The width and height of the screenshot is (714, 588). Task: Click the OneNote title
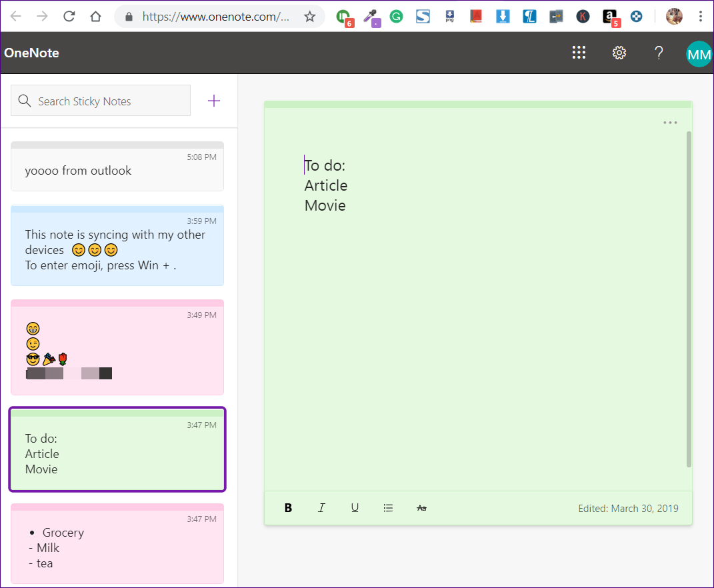click(31, 53)
